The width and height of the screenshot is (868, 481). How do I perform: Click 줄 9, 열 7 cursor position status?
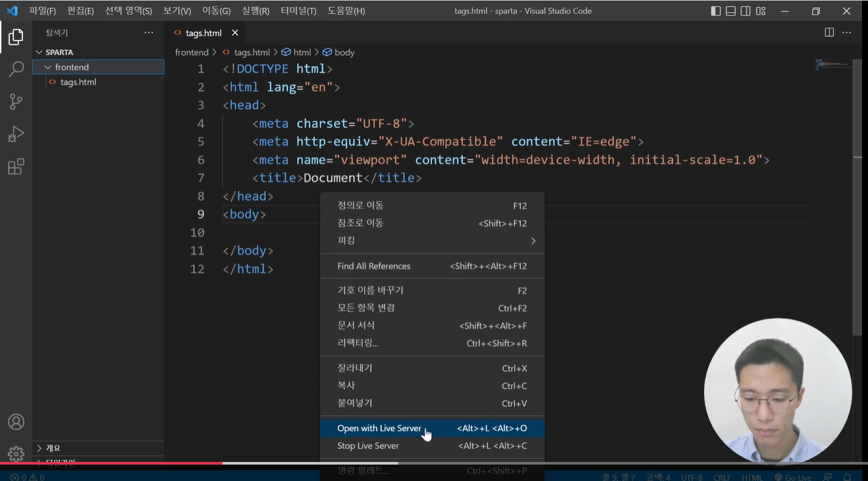pos(619,477)
